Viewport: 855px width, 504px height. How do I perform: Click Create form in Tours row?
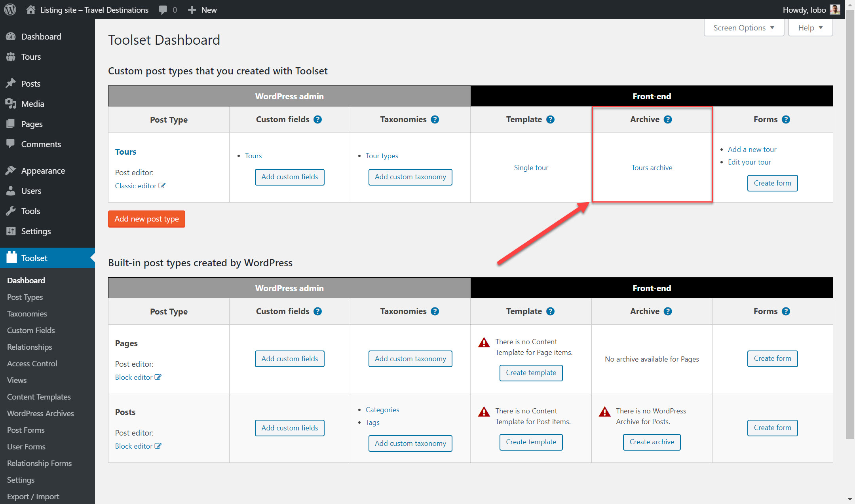(772, 183)
